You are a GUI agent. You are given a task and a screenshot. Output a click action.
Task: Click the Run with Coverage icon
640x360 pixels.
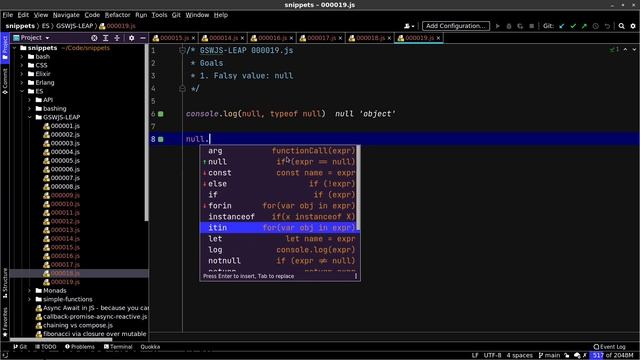(520, 26)
